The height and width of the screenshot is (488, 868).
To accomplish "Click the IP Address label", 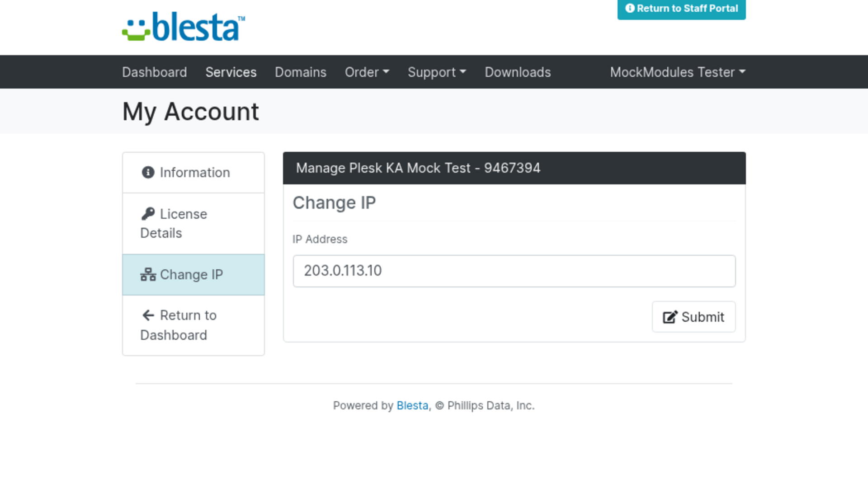I will click(320, 239).
